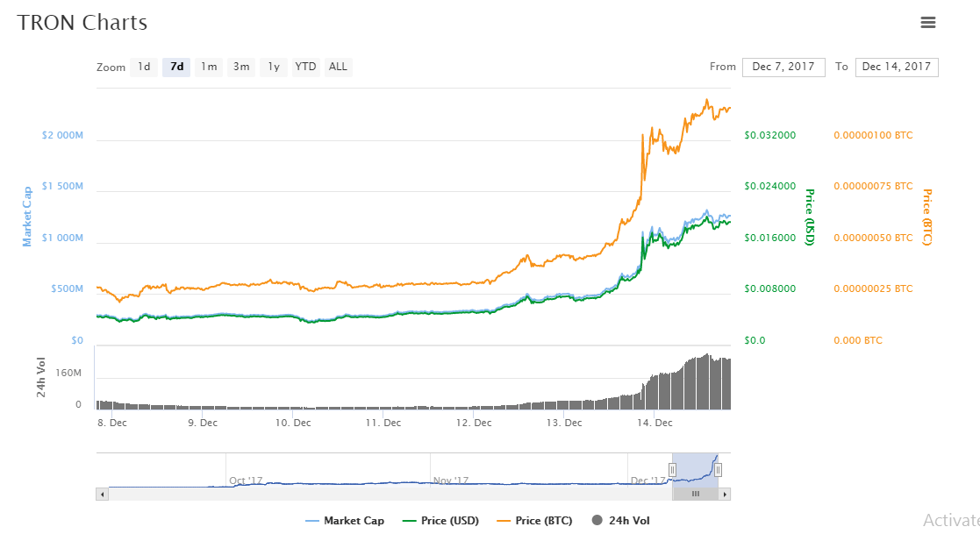Click the navigator left scroll arrow
The height and width of the screenshot is (534, 980).
click(102, 494)
